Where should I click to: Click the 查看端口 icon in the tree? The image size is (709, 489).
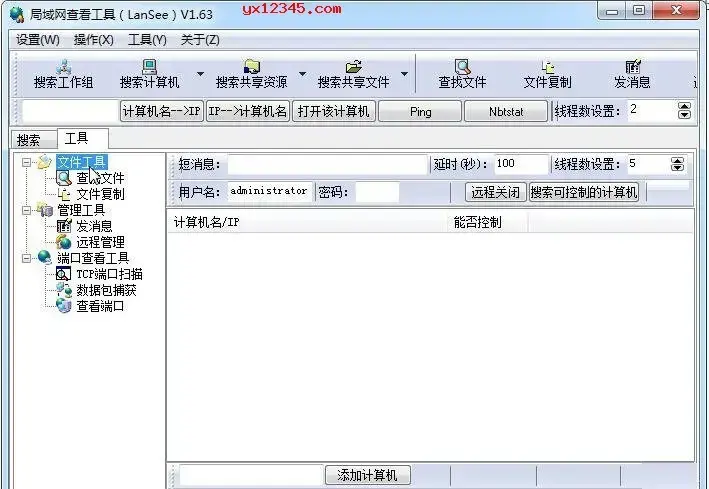pos(64,307)
